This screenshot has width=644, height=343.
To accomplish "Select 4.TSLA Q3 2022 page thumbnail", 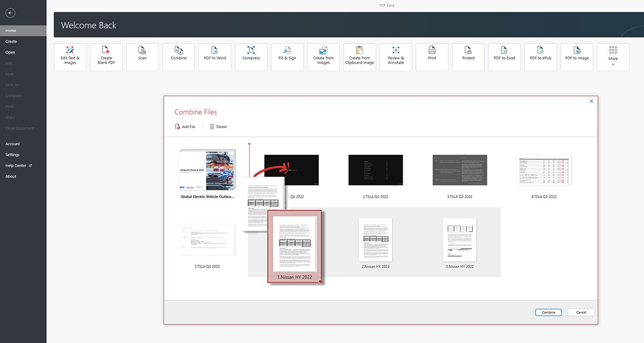I will [x=544, y=170].
